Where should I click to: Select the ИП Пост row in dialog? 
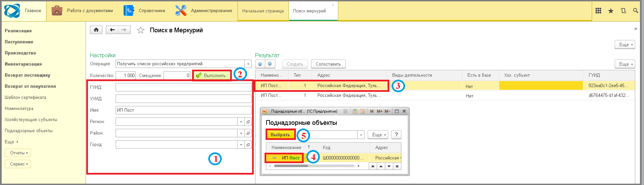coord(333,158)
